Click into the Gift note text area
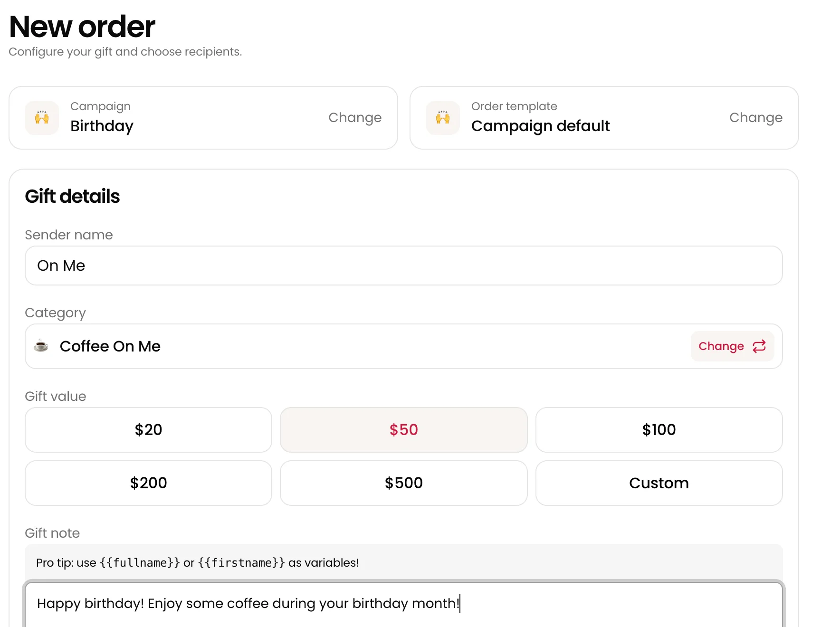840x627 pixels. coord(403,604)
